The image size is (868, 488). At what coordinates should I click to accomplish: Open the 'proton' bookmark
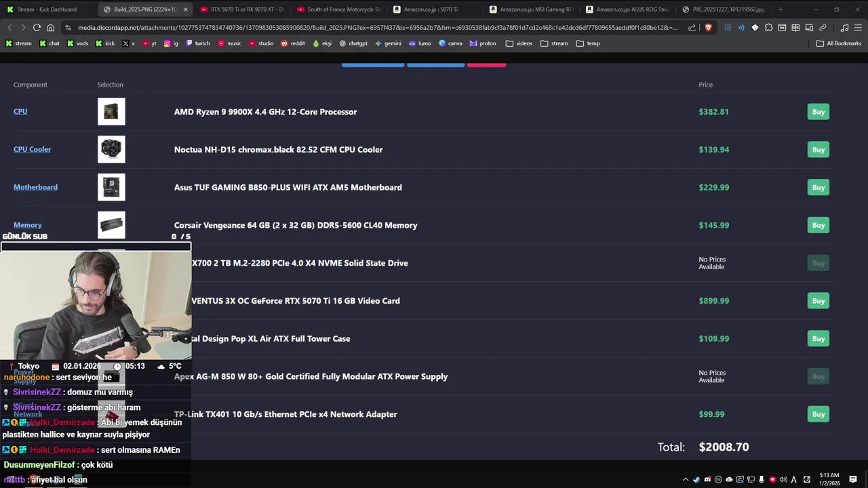483,43
